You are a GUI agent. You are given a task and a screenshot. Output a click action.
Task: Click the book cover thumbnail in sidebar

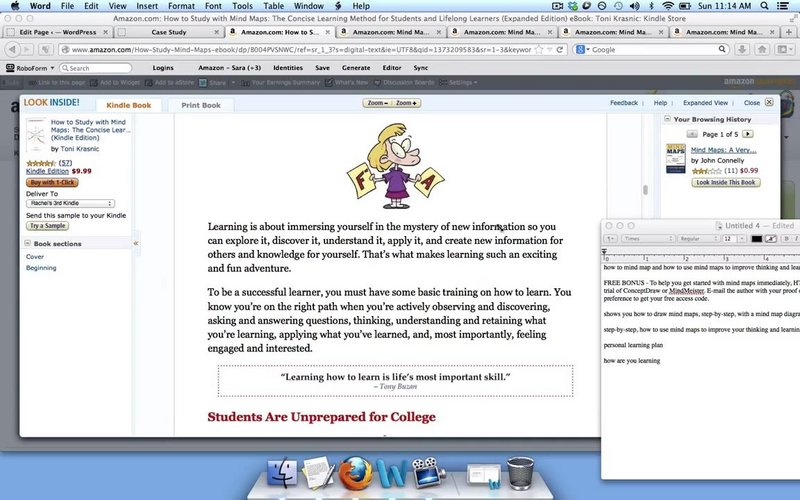click(36, 135)
